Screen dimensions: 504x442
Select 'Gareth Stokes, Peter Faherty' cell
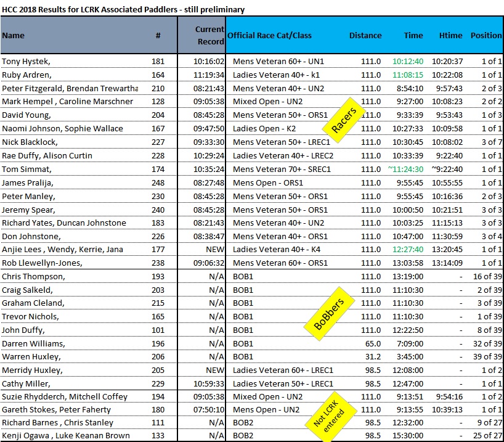56,409
